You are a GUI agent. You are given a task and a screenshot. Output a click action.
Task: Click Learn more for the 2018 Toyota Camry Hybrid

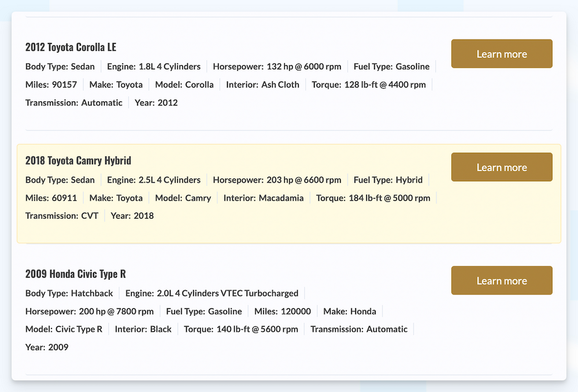click(501, 167)
